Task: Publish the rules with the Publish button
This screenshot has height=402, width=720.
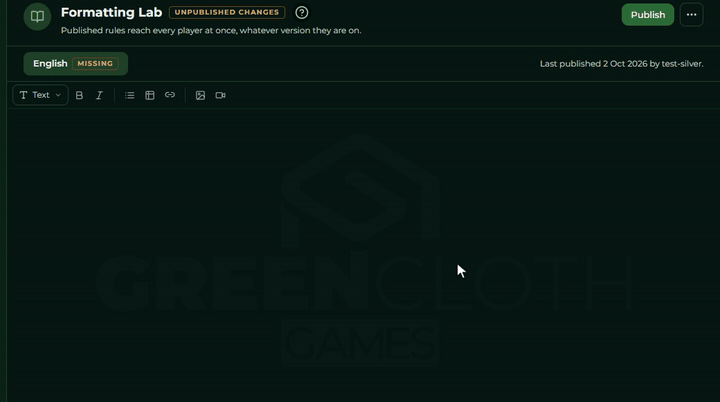Action: (647, 15)
